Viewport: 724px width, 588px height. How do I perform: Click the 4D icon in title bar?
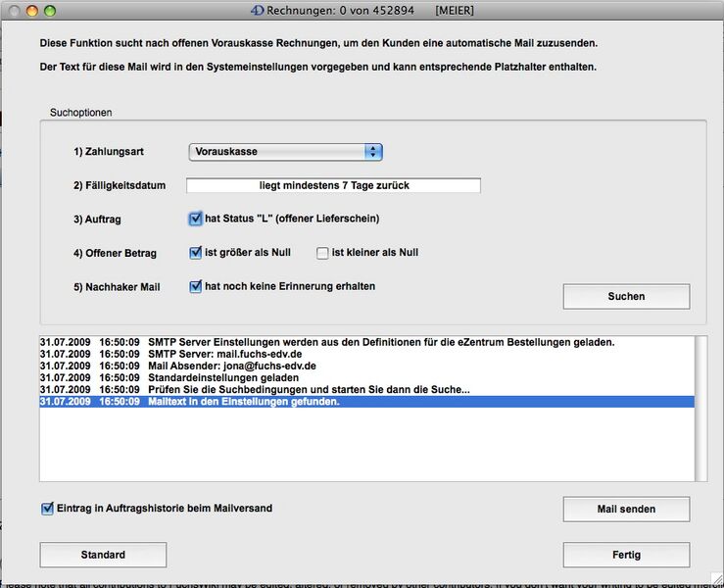point(258,10)
